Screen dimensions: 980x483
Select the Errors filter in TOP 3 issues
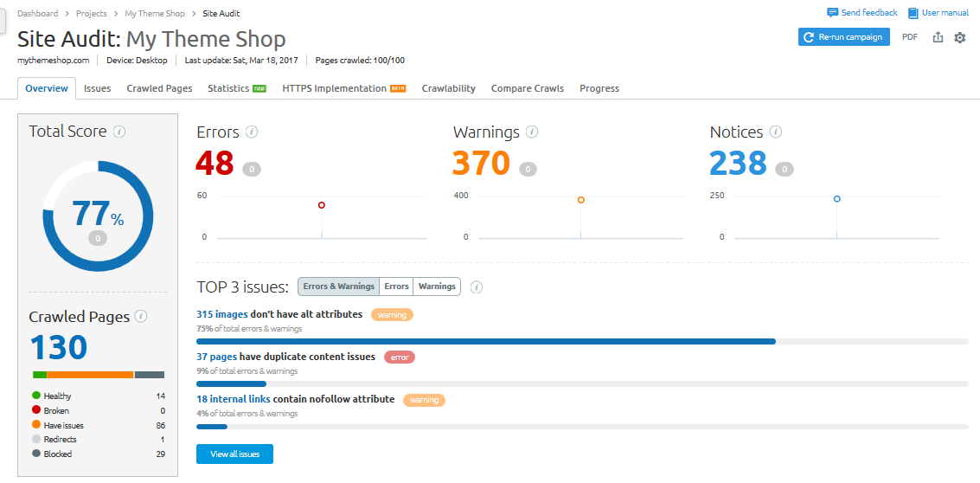coord(396,287)
